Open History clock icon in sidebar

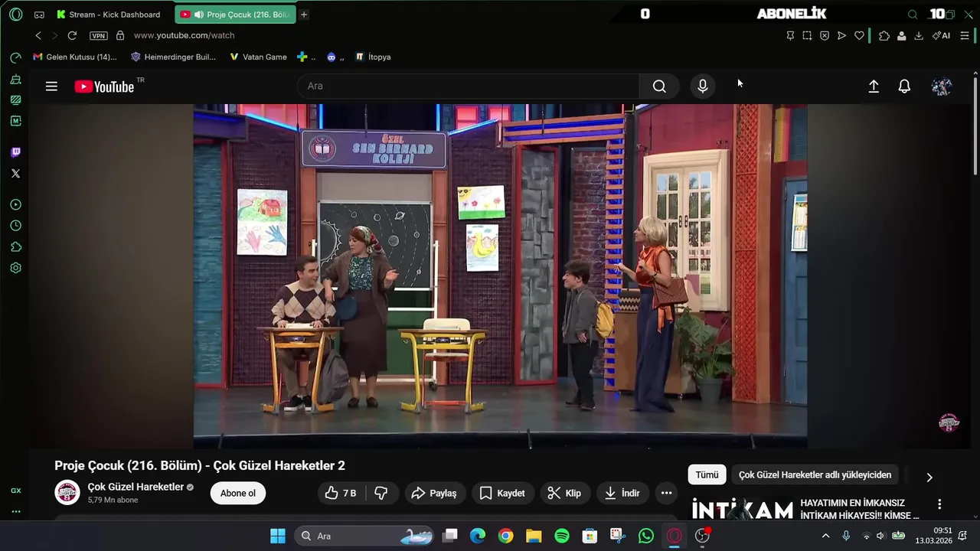coord(15,226)
